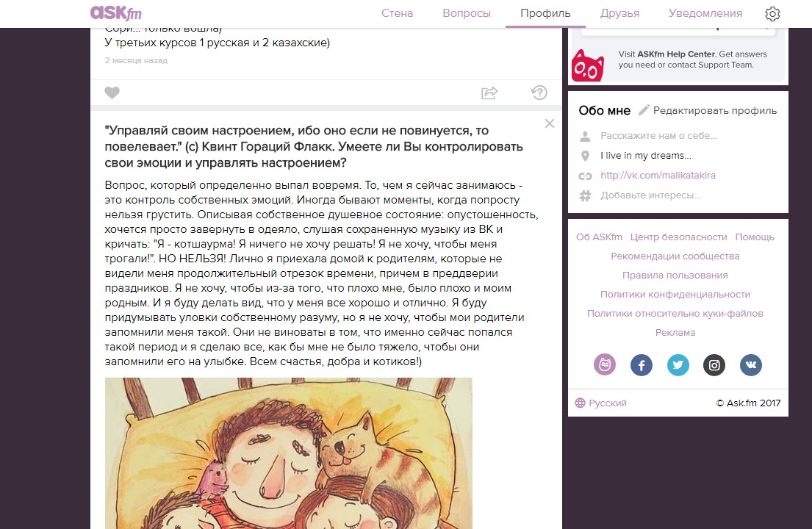Open the Друзья tab
This screenshot has height=529, width=812.
point(619,13)
